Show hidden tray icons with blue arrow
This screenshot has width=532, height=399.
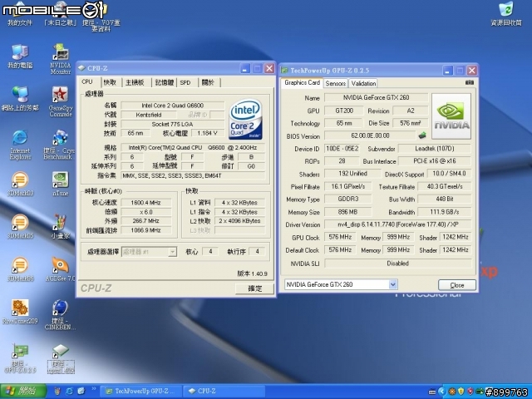[441, 392]
